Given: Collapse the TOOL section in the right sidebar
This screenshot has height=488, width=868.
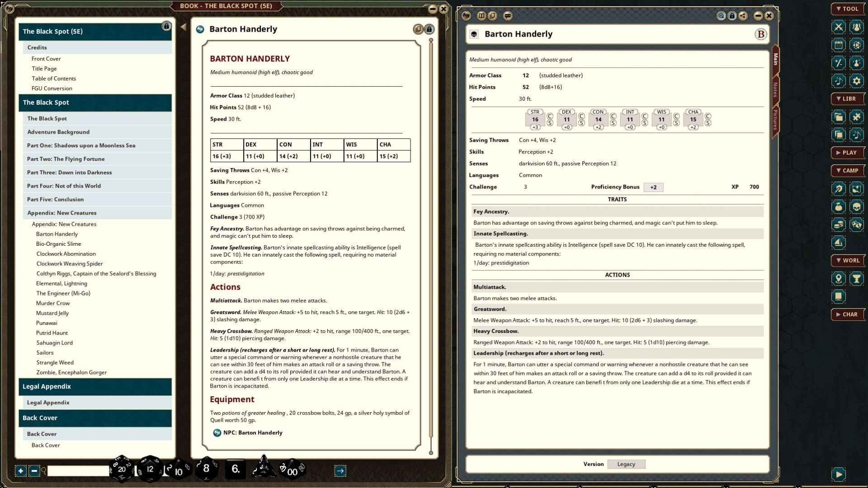Looking at the screenshot, I should point(848,9).
